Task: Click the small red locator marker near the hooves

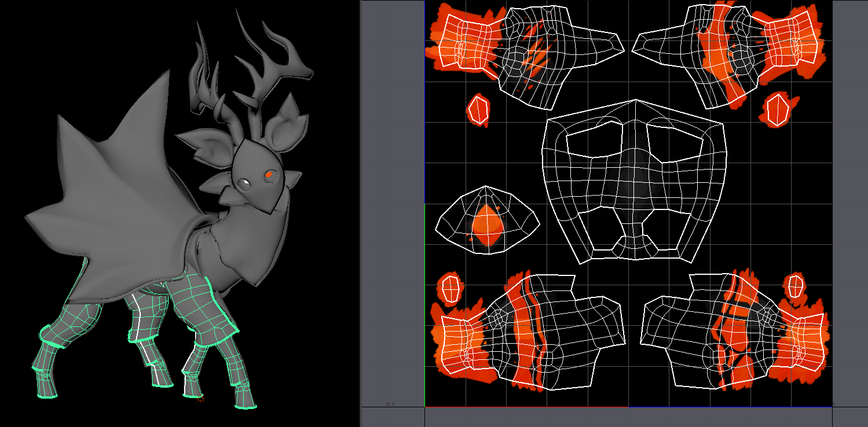Action: coord(200,398)
